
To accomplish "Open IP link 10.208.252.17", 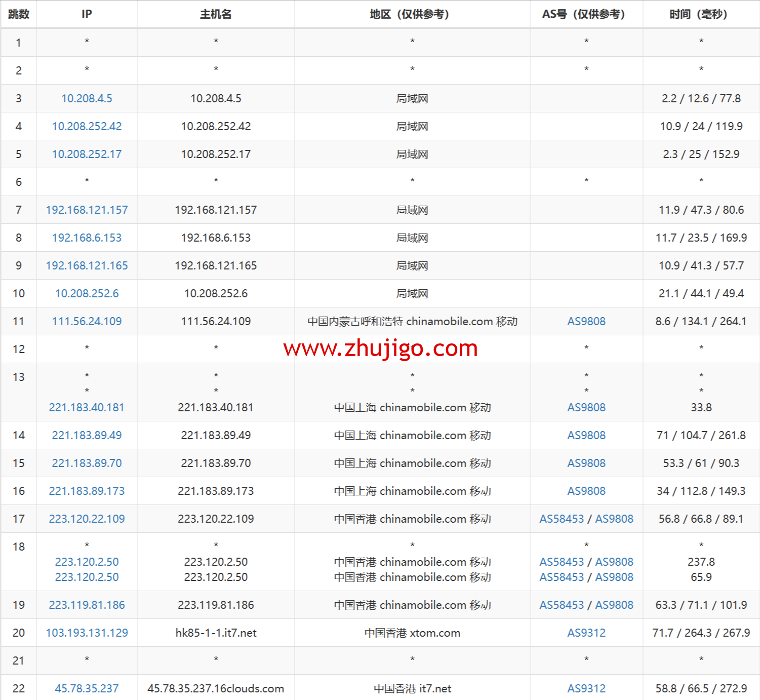I will pyautogui.click(x=87, y=154).
